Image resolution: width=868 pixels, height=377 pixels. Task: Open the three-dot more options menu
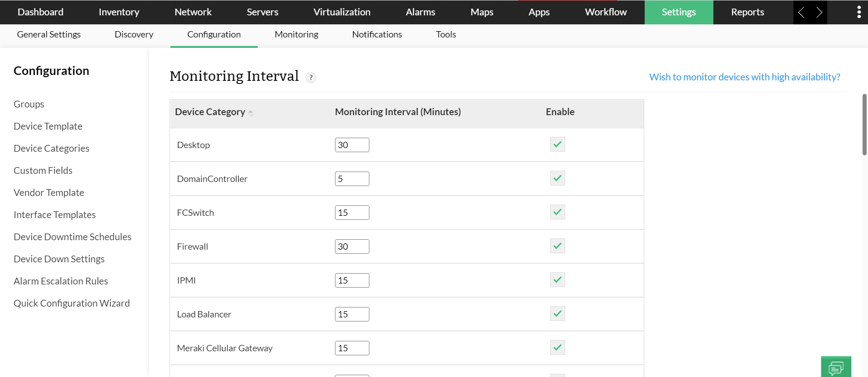859,12
